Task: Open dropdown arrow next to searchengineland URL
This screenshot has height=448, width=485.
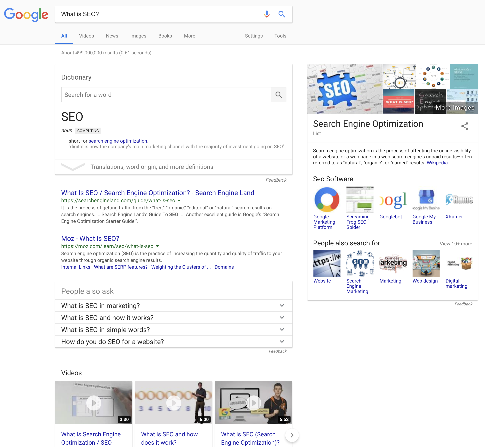Action: pyautogui.click(x=179, y=201)
